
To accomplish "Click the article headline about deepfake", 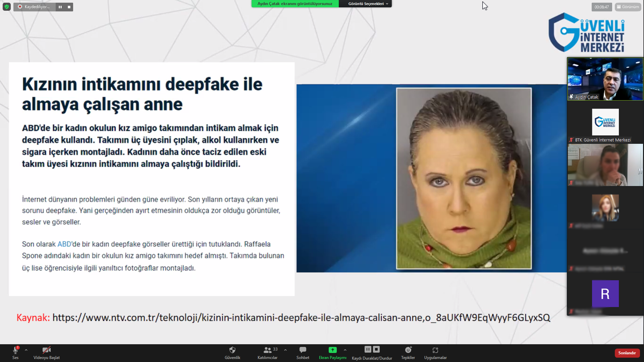I will point(142,94).
